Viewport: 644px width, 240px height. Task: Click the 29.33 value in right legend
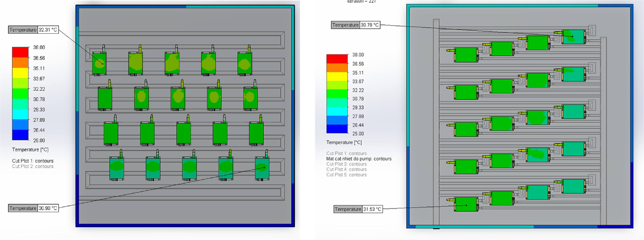pos(358,107)
